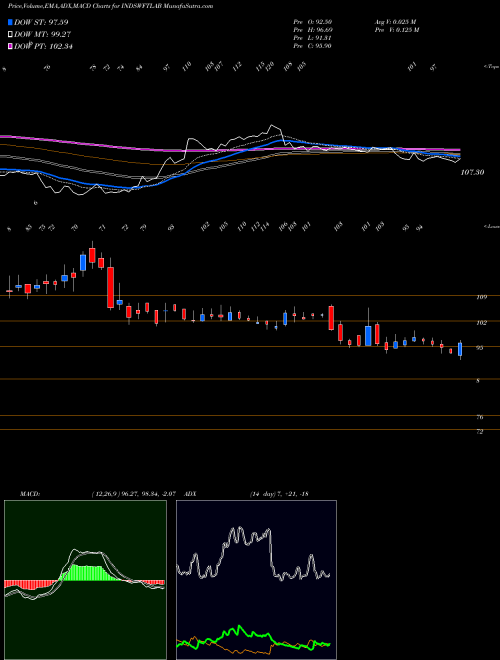Select the 'DOW PT: 102.34' legend text
The width and height of the screenshot is (500, 660).
[x=43, y=46]
